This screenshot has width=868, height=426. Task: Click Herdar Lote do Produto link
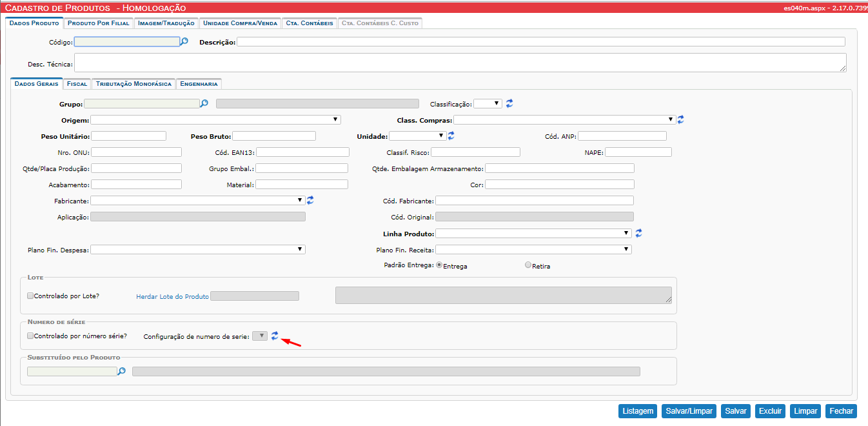tap(172, 296)
